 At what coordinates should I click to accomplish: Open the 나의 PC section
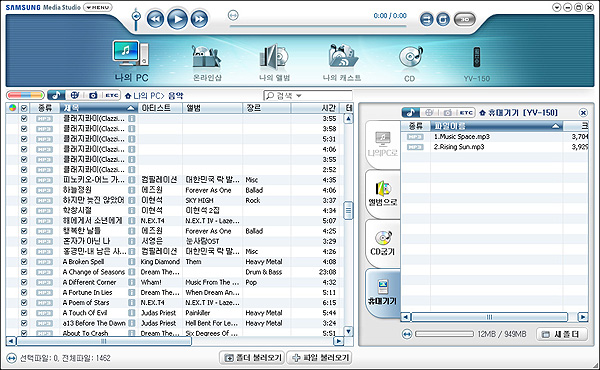pyautogui.click(x=131, y=61)
